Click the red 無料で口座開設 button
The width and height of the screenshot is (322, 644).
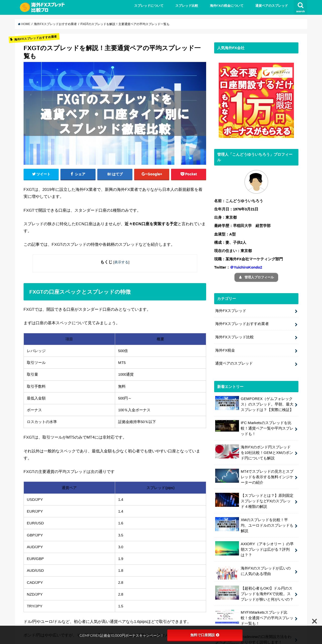(205, 635)
